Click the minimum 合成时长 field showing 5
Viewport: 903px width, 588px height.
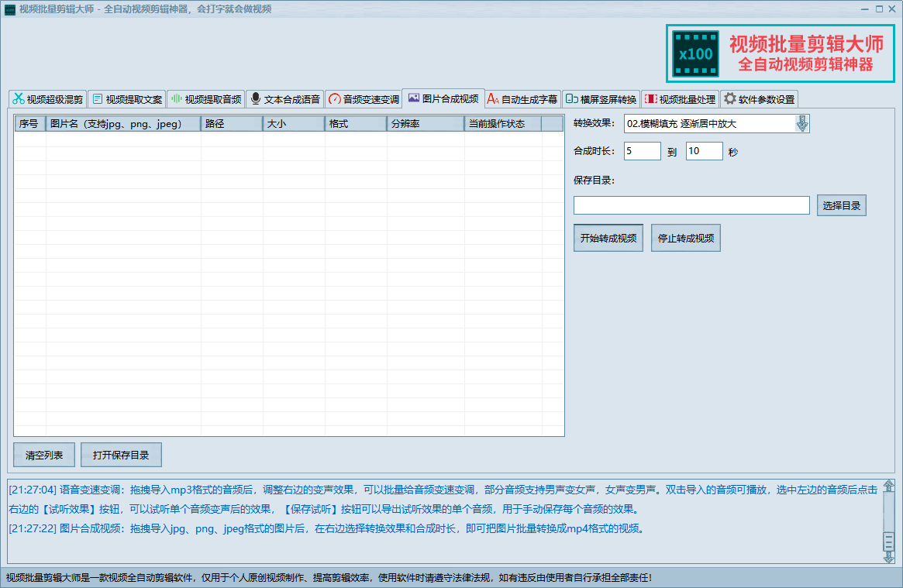(642, 151)
